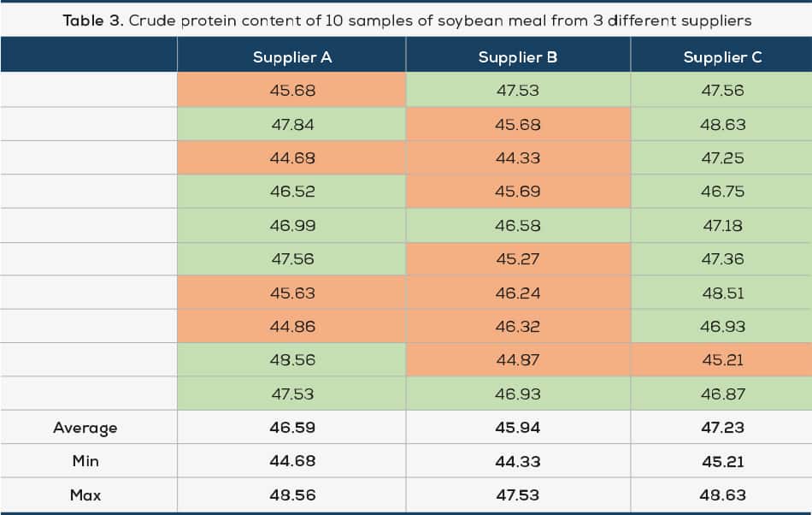Select the Supplier B column header
Screen dimensions: 812x515
click(518, 57)
